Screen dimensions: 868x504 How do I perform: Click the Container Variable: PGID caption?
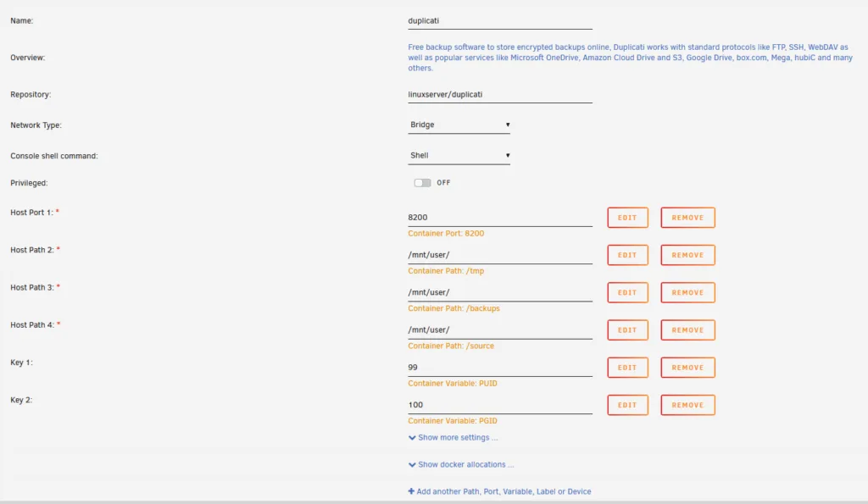tap(453, 421)
